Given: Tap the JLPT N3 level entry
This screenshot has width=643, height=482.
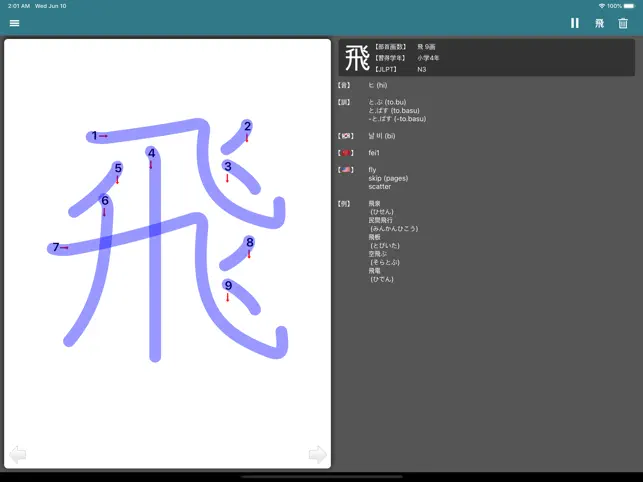Looking at the screenshot, I should (x=423, y=69).
